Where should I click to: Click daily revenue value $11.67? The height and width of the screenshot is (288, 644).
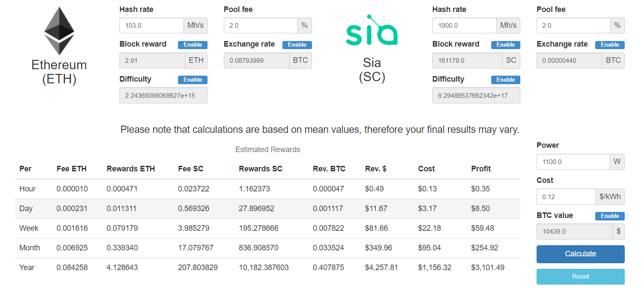point(377,209)
